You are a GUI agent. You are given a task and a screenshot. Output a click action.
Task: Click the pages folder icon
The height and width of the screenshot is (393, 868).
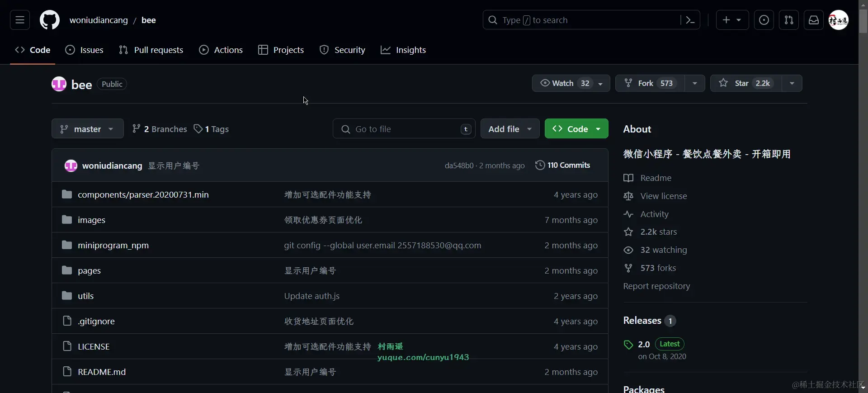[67, 270]
